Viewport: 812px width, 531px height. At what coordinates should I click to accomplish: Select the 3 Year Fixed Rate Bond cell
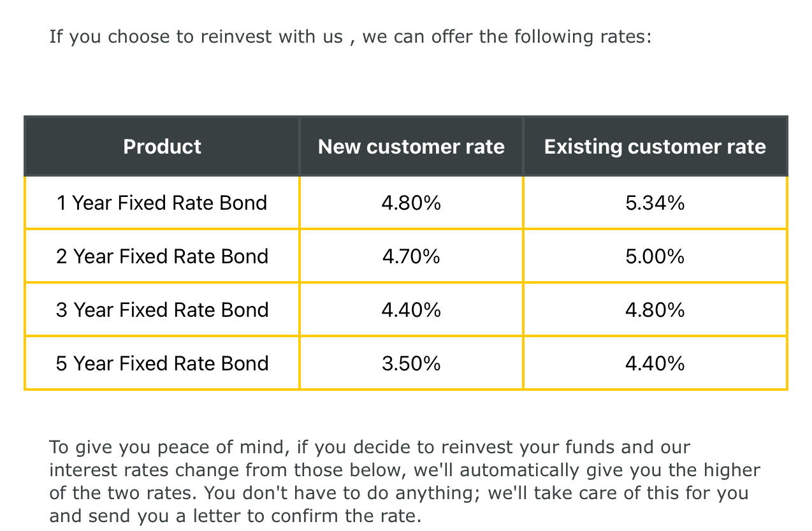[162, 310]
